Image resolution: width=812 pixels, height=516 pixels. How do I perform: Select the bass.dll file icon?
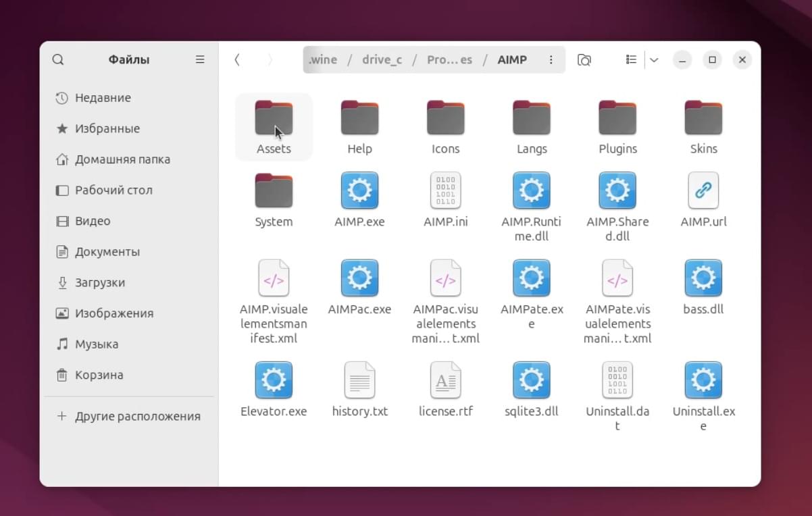tap(703, 278)
